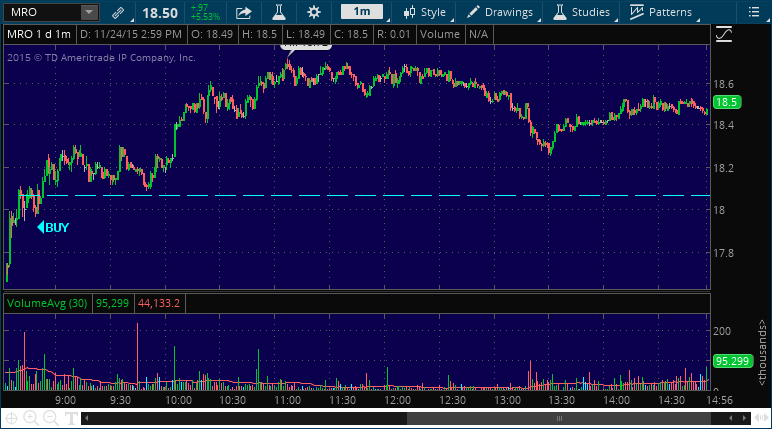
Task: Open the hamburger list menu at top right
Action: click(754, 12)
